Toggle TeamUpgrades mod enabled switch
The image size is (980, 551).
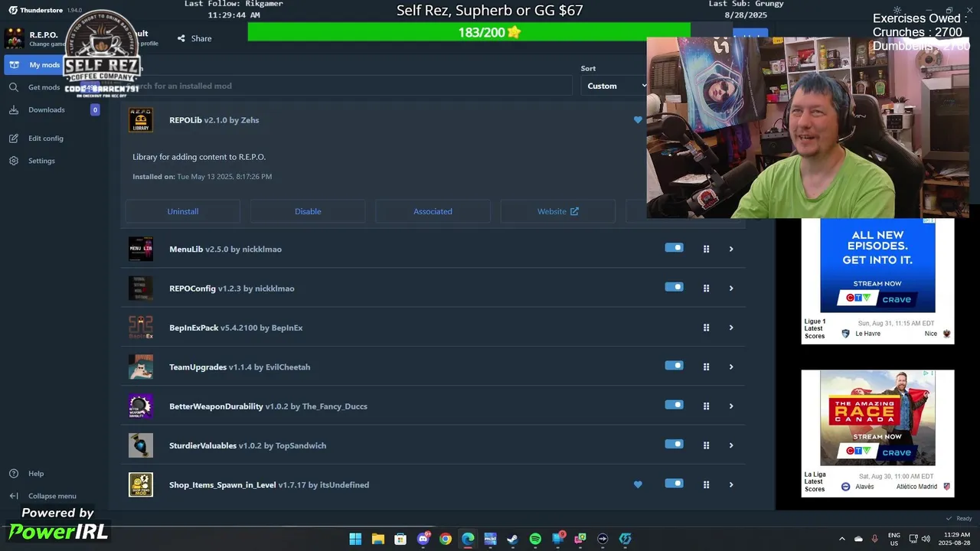pyautogui.click(x=674, y=366)
